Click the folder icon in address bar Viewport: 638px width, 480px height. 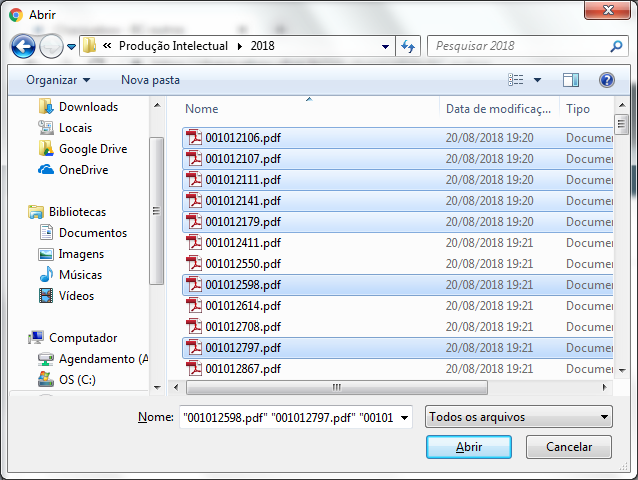click(89, 46)
